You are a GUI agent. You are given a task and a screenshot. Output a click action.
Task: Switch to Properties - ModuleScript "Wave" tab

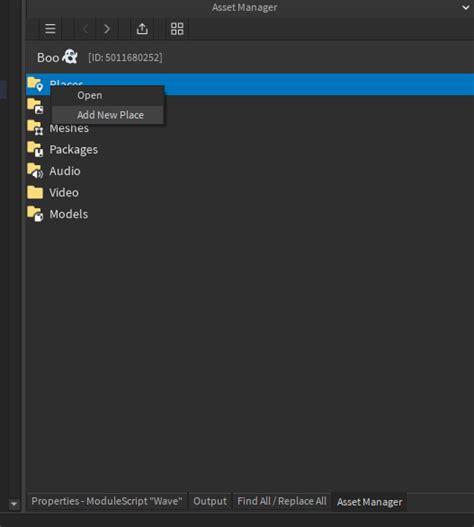click(x=107, y=501)
